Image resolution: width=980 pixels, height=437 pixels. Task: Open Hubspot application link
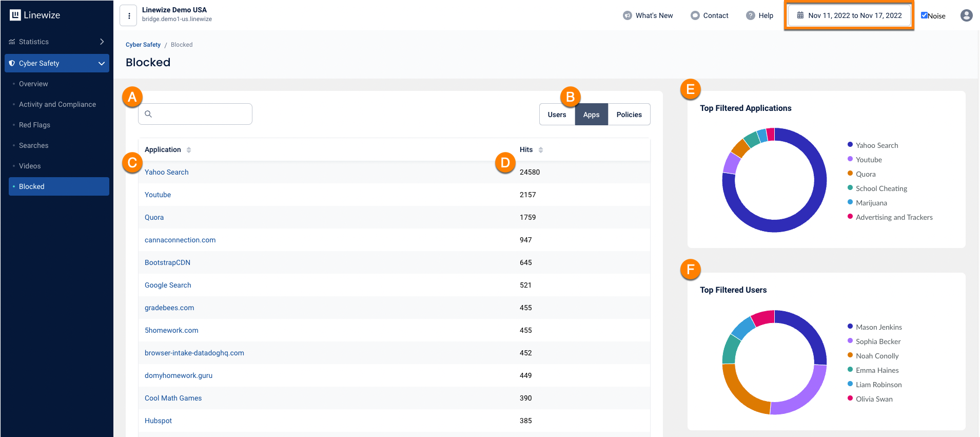[158, 421]
